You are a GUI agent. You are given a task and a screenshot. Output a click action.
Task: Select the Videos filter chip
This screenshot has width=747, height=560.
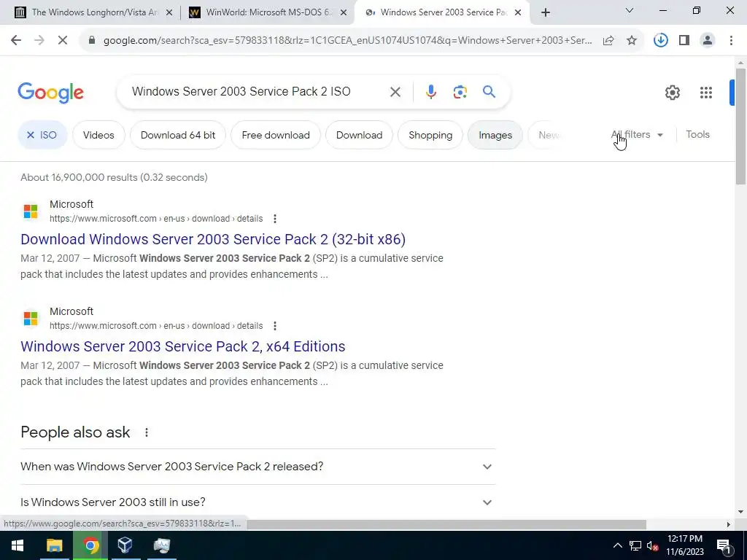tap(98, 135)
